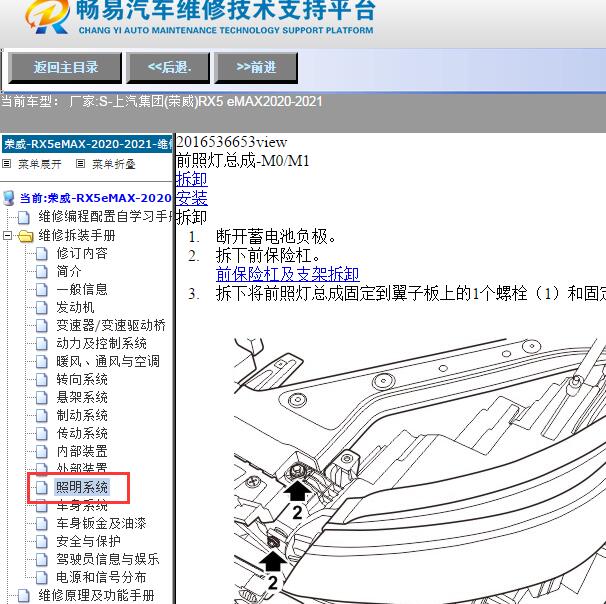The image size is (606, 604).
Task: Click the page icon next to 维修原理及功能手册
Action: click(x=24, y=596)
